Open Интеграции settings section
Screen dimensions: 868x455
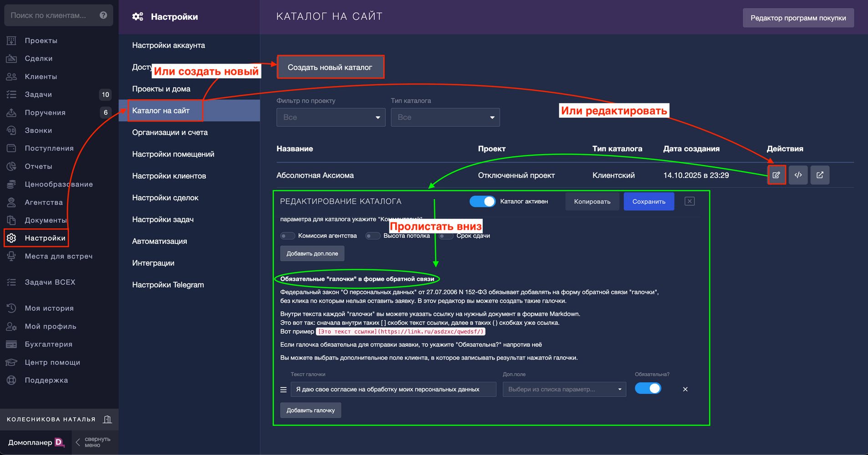(153, 263)
